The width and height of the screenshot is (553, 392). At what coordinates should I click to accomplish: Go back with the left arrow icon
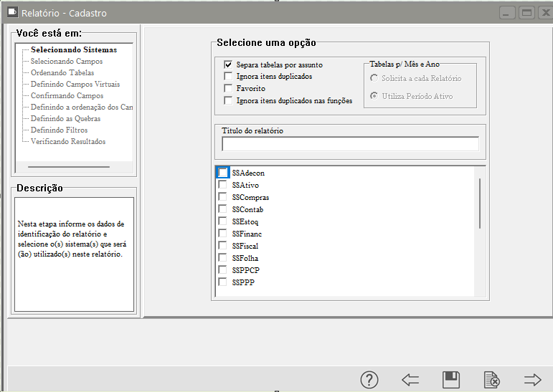(x=410, y=380)
